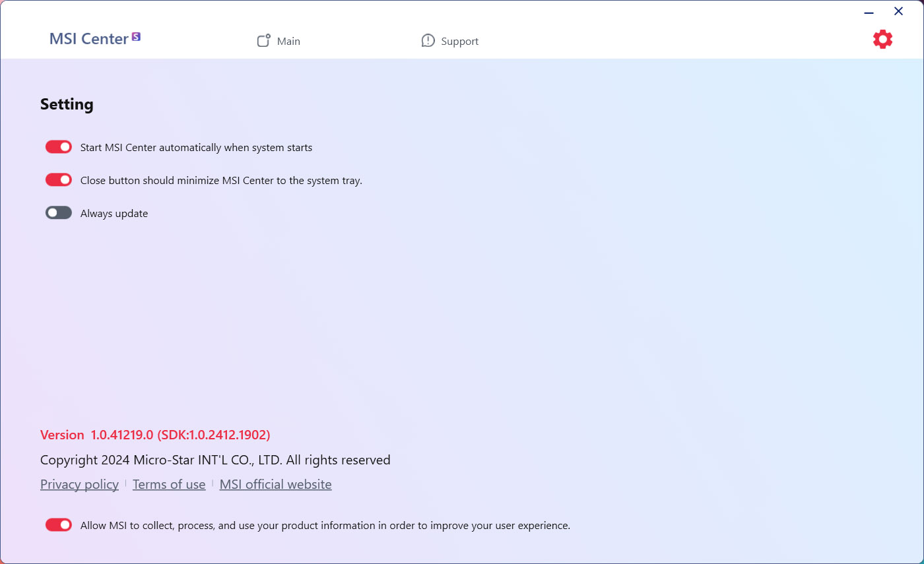The height and width of the screenshot is (564, 924).
Task: Open the Privacy policy link
Action: coord(79,485)
